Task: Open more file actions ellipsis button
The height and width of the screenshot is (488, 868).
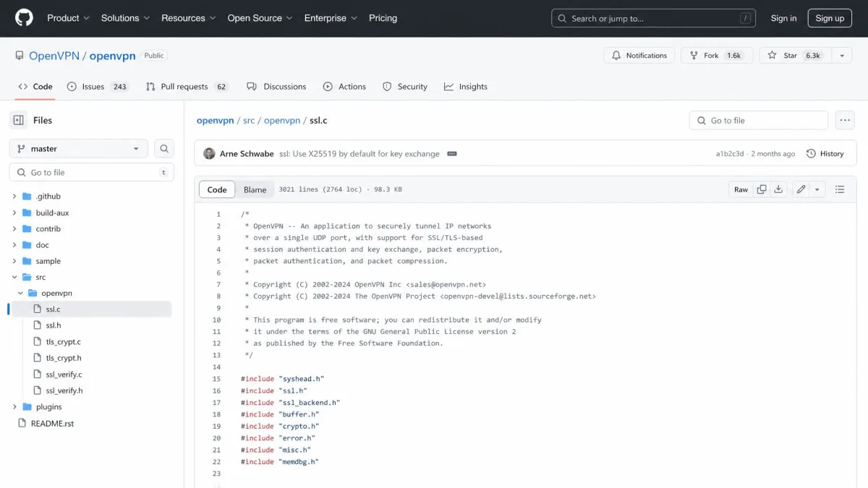Action: (x=845, y=120)
